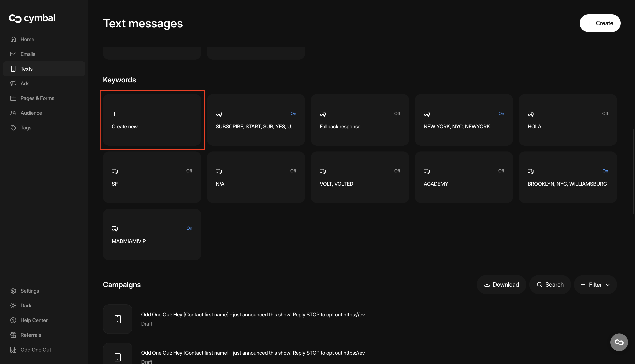This screenshot has height=364, width=635.
Task: Go to Pages & Forms in sidebar
Action: pos(37,98)
